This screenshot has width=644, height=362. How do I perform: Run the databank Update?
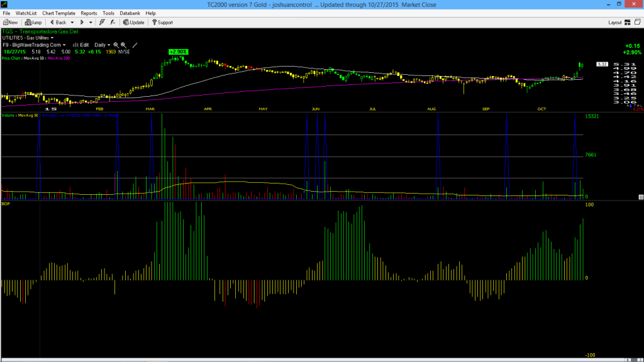pyautogui.click(x=133, y=23)
